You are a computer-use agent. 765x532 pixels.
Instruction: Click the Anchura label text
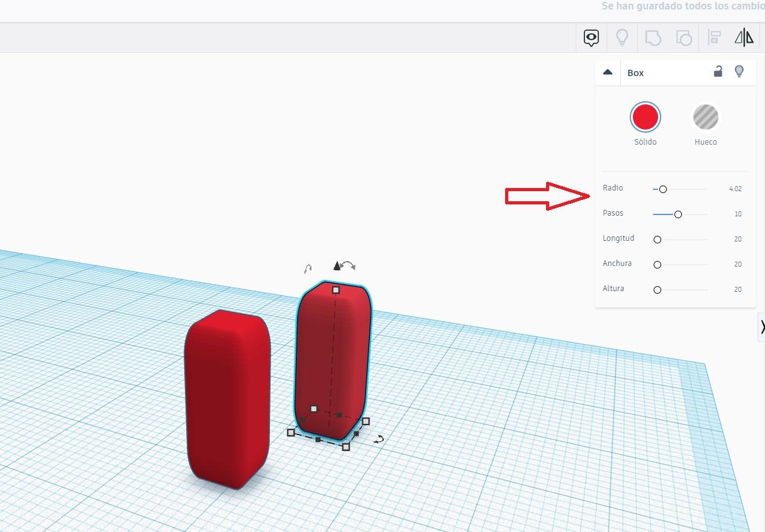click(x=617, y=263)
